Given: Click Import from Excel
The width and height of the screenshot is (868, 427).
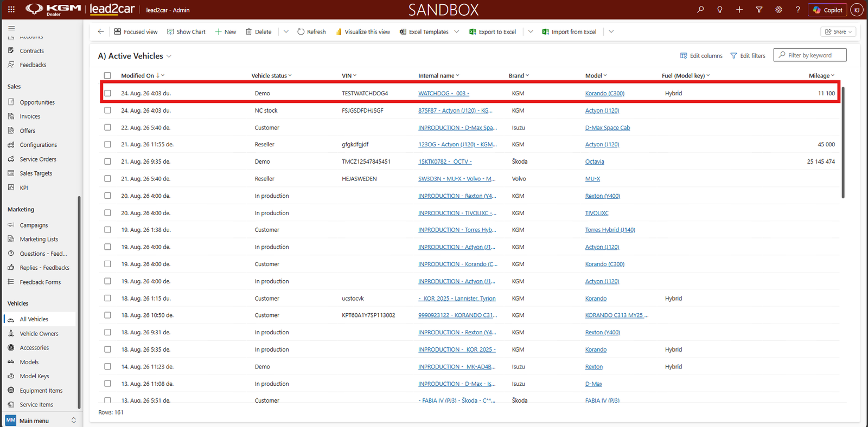Looking at the screenshot, I should pyautogui.click(x=569, y=32).
